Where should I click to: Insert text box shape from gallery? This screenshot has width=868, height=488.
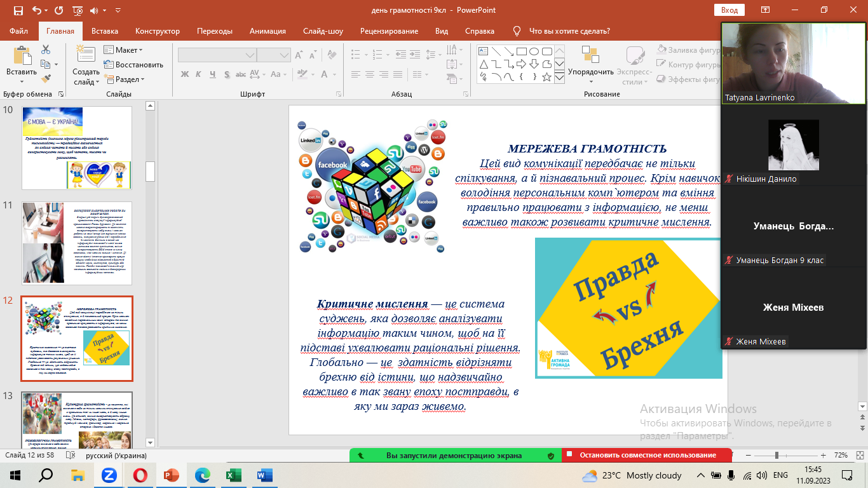[484, 51]
